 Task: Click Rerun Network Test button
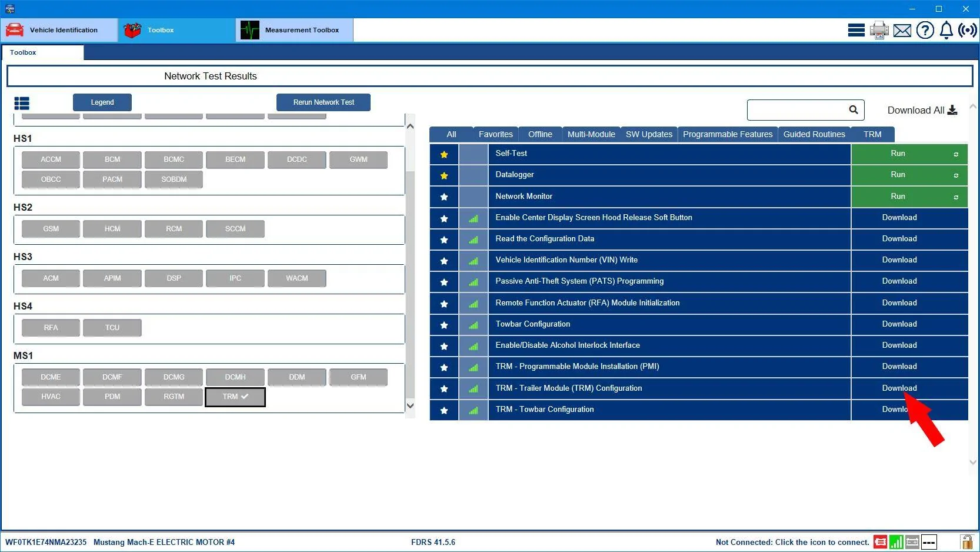point(324,102)
